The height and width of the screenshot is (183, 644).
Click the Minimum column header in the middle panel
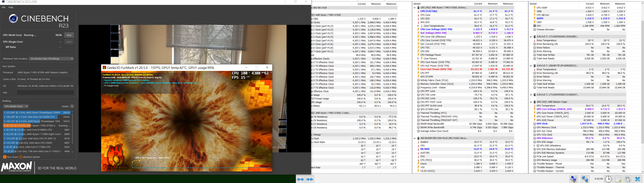click(x=493, y=4)
